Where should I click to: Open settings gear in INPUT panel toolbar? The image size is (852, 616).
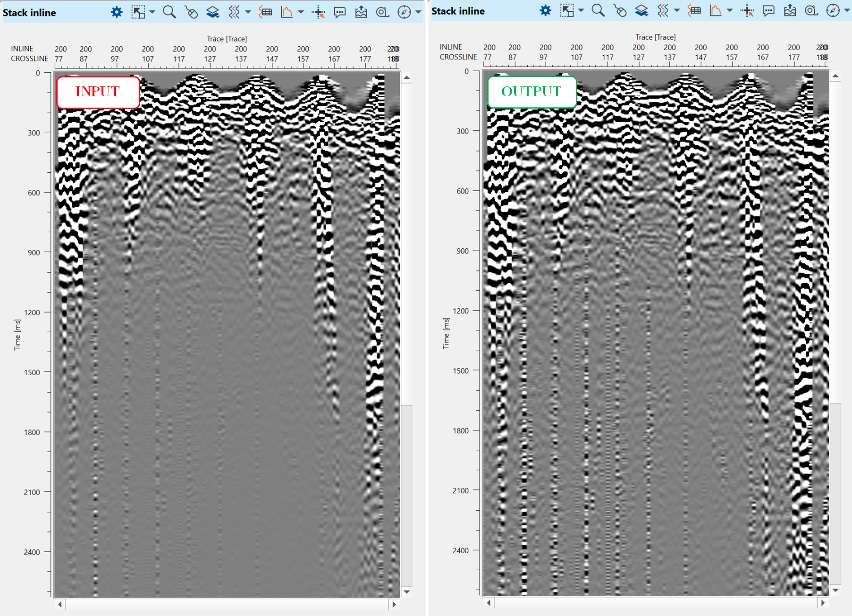[x=116, y=12]
